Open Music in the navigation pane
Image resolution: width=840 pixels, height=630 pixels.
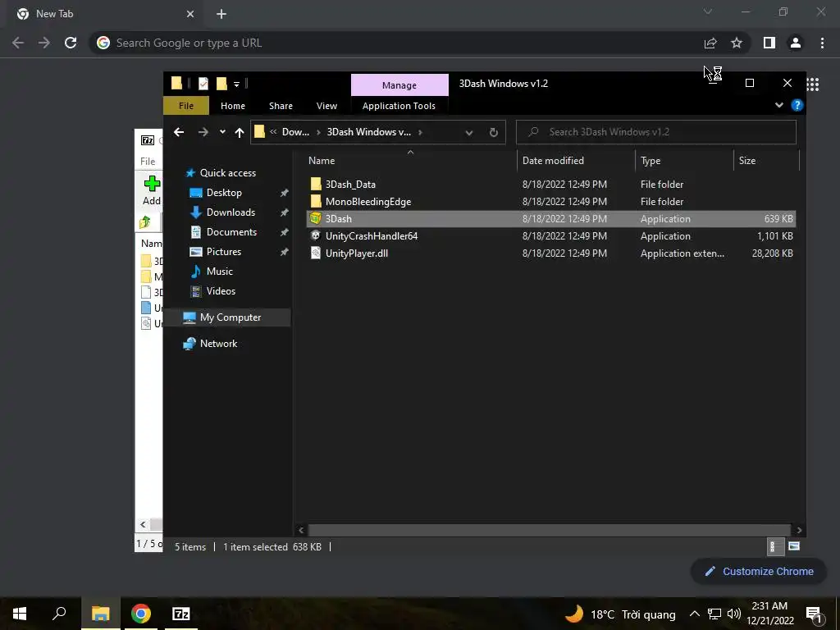(x=219, y=272)
